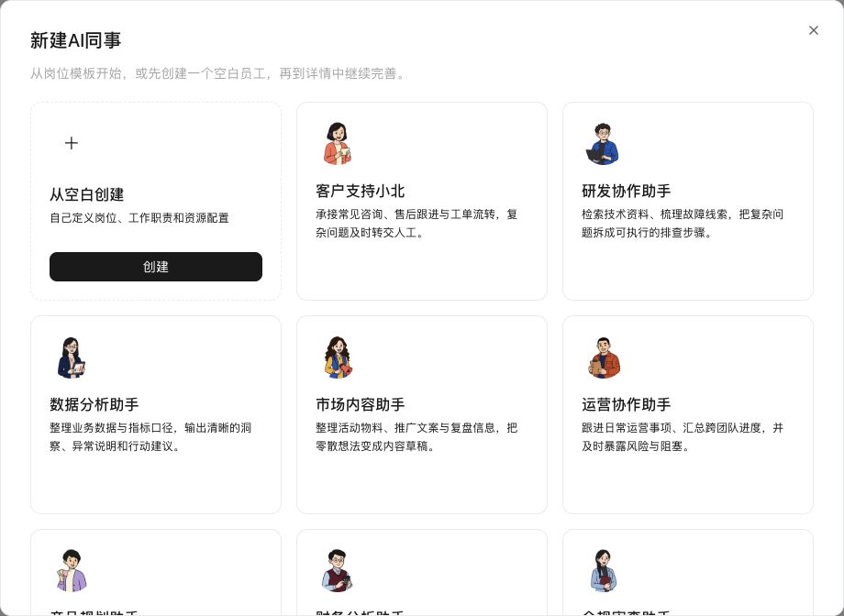Select the 从空白创建 heading
This screenshot has width=844, height=616.
[86, 194]
